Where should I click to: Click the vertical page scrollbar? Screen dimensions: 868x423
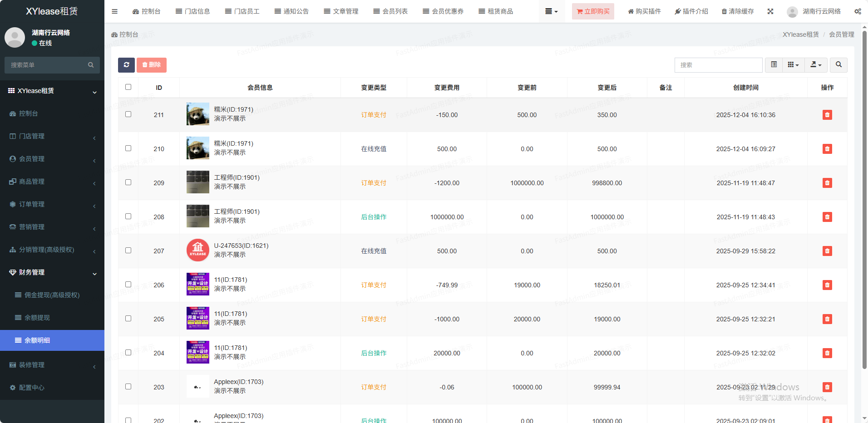(x=864, y=200)
